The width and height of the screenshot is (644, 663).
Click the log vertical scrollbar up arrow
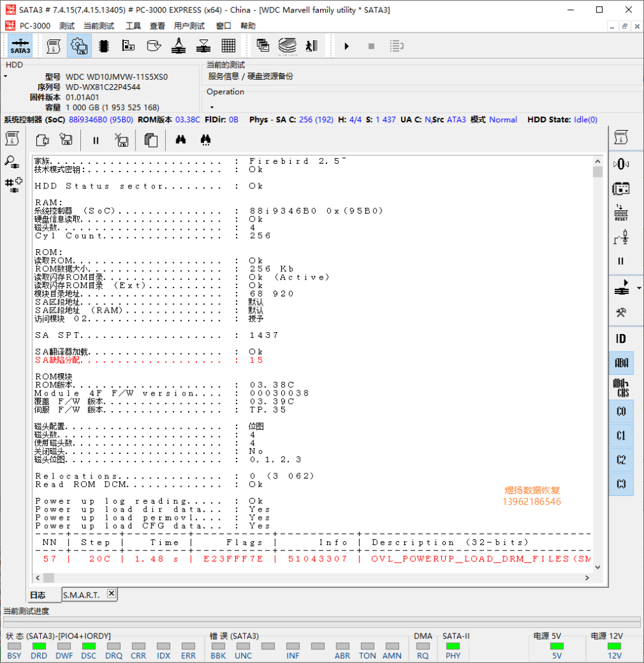[597, 161]
